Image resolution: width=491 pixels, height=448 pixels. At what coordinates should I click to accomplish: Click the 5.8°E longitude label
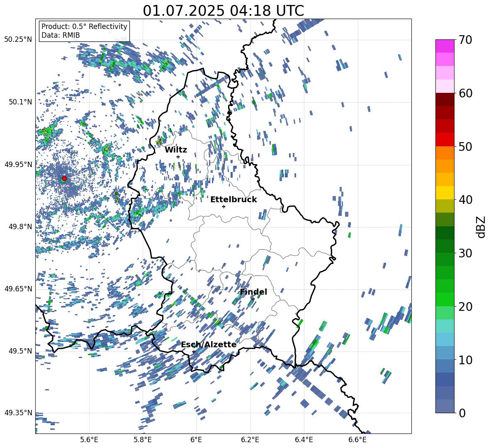pos(143,440)
